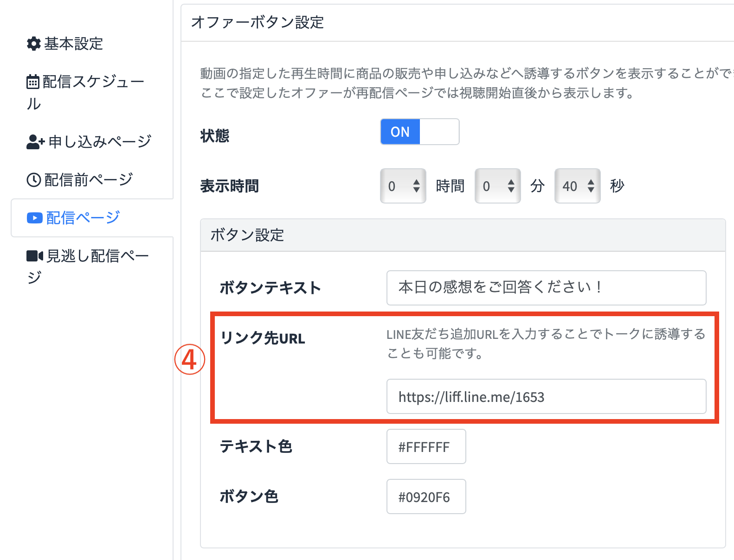Go to the 申し込みページ section
This screenshot has height=560, width=734.
point(89,142)
